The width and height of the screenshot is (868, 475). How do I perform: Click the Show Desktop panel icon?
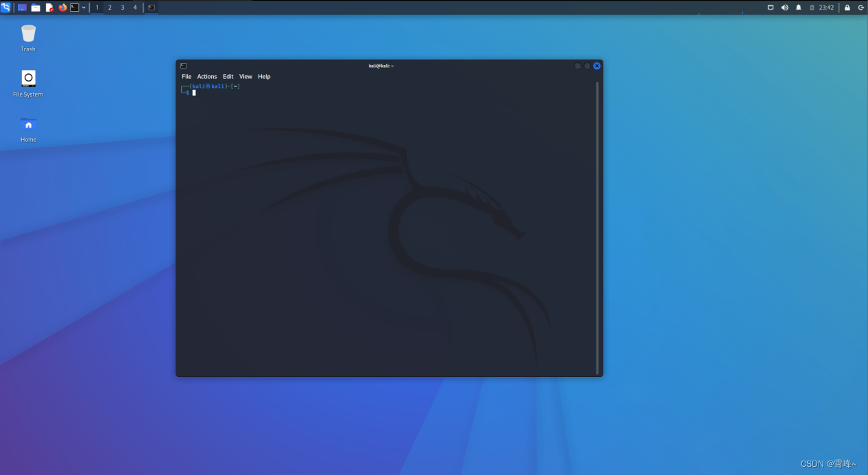coord(22,8)
